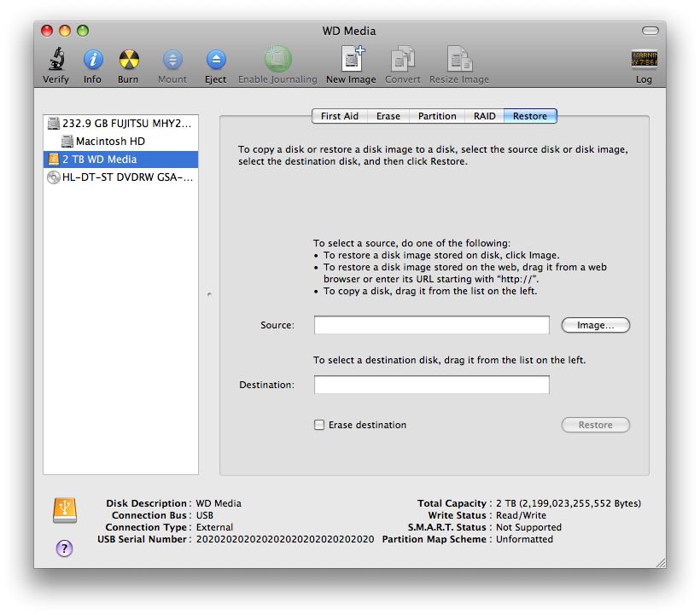Click the Convert image icon
Screen dimensions: 700x615
(403, 59)
